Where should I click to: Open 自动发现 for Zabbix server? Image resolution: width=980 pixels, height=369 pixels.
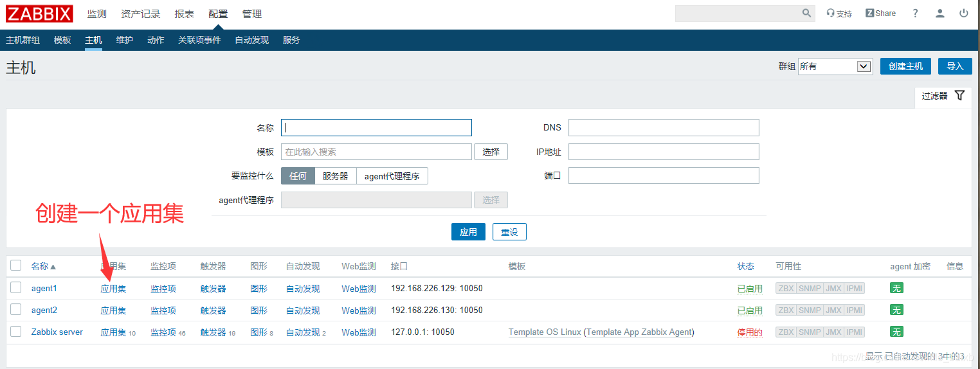303,332
